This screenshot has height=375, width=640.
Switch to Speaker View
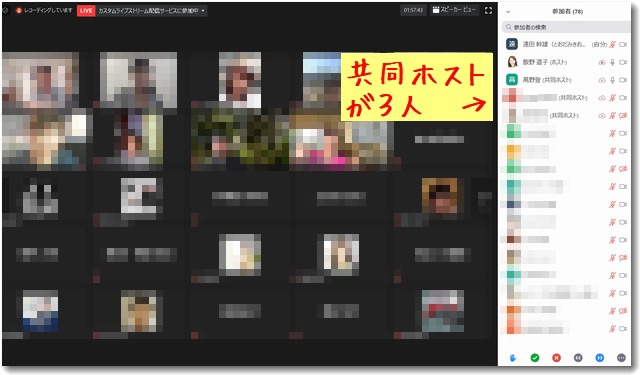click(x=454, y=10)
